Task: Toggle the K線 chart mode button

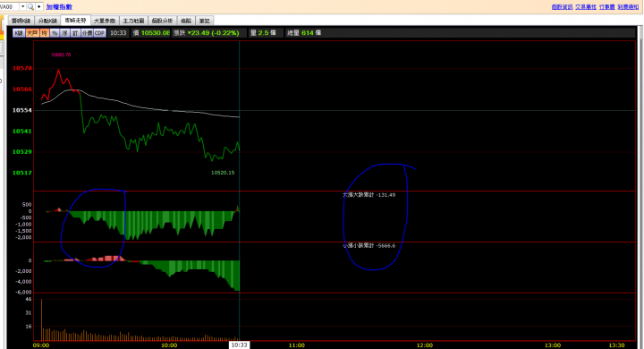Action: tap(19, 33)
